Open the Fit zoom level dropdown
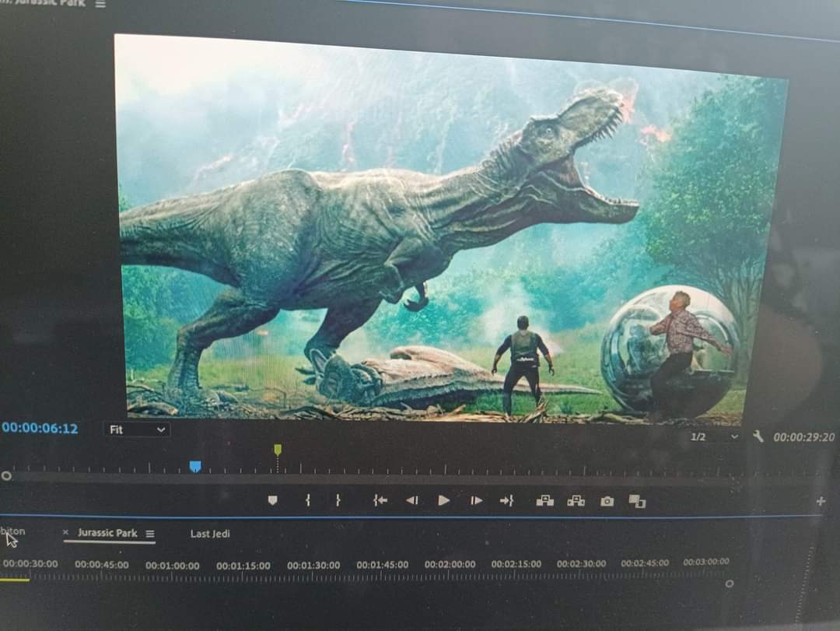The width and height of the screenshot is (840, 631). pyautogui.click(x=137, y=429)
